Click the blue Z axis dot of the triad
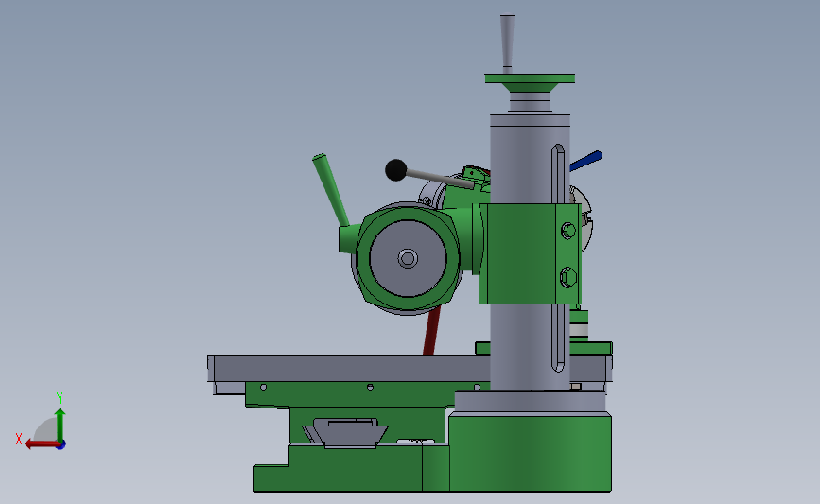The height and width of the screenshot is (504, 820). 61,445
